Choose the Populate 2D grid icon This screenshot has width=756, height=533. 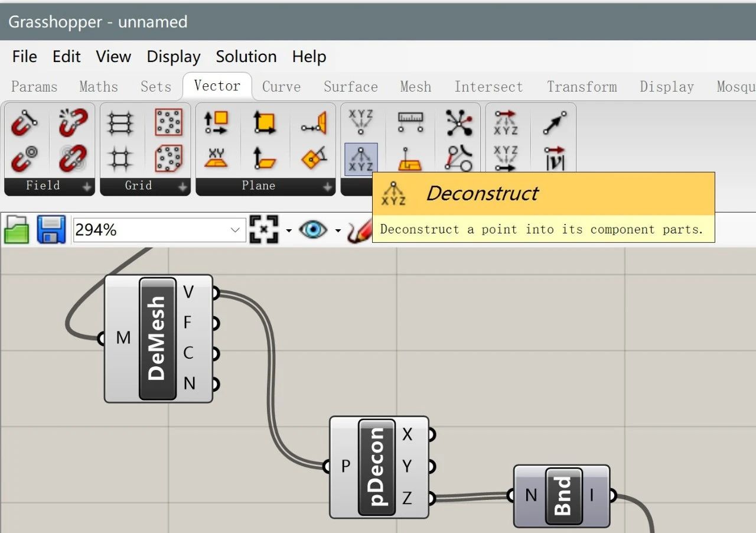pos(168,122)
